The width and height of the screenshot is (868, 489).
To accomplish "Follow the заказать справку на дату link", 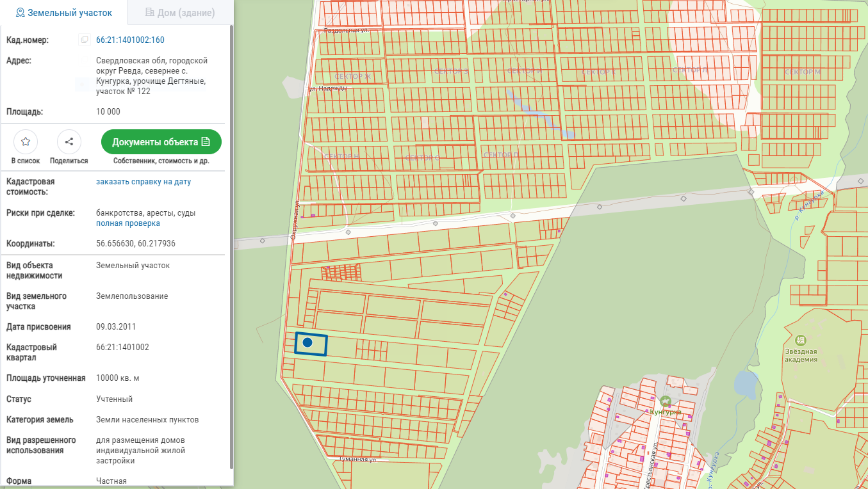I will pos(143,182).
